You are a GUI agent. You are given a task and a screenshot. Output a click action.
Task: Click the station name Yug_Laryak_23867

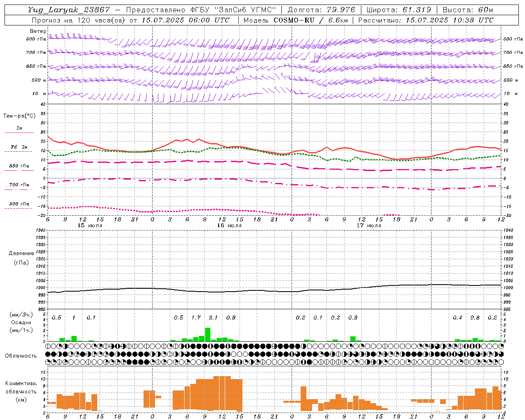coord(69,10)
